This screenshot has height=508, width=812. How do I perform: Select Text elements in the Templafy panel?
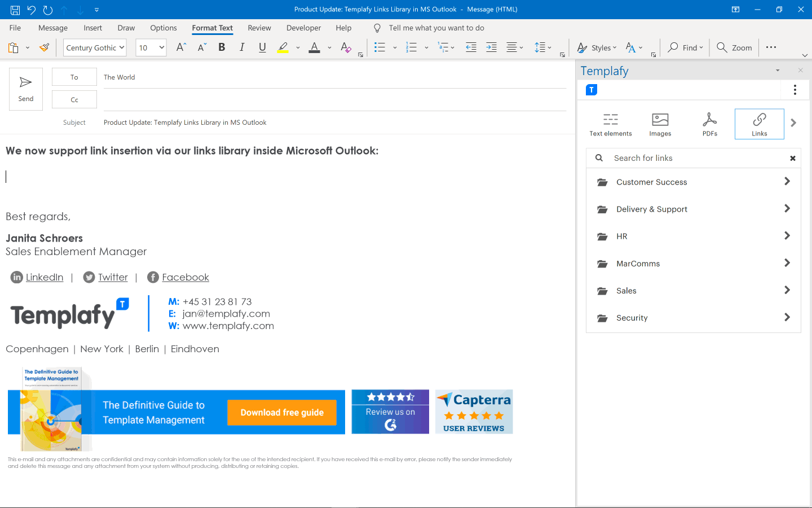611,124
